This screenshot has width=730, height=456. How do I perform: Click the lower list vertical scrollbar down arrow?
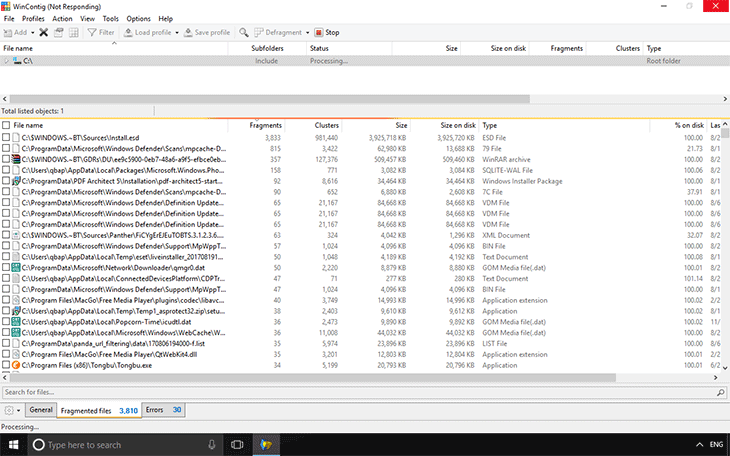(725, 368)
